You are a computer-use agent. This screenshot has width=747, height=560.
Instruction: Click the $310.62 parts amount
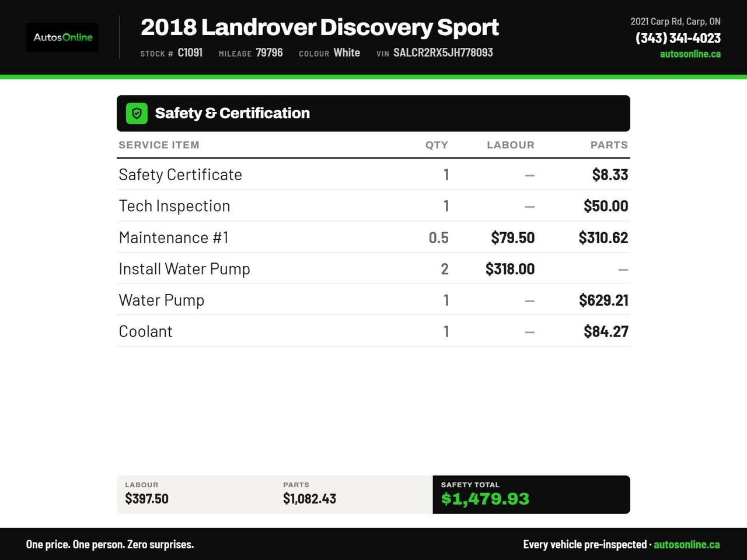(603, 237)
